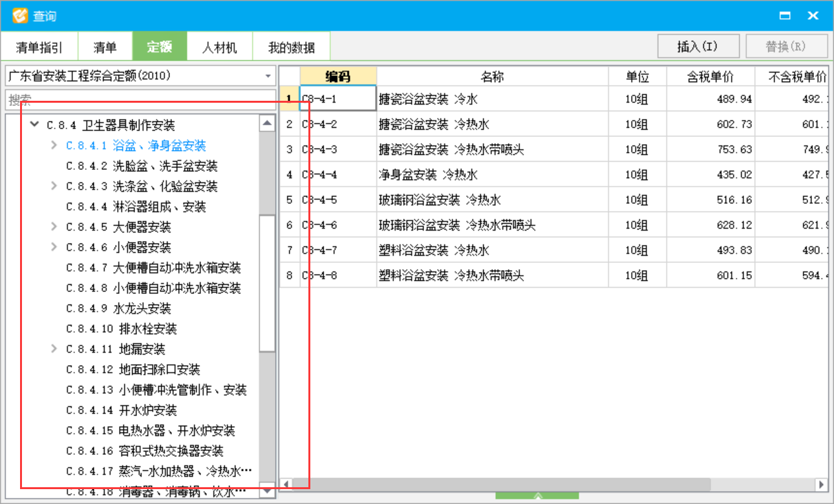Viewport: 834px width, 504px height.
Task: Open the 广东省安装工程综合定额(2010) dropdown
Action: pos(140,76)
